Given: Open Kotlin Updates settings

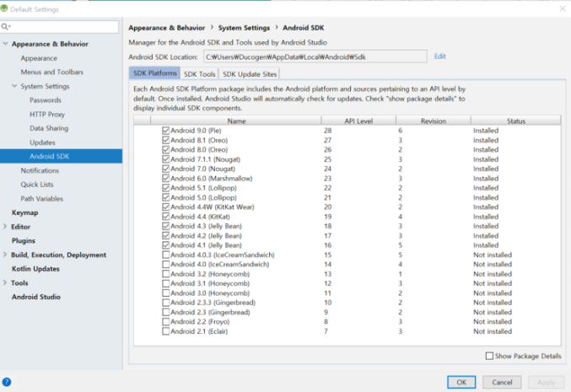Looking at the screenshot, I should point(35,269).
